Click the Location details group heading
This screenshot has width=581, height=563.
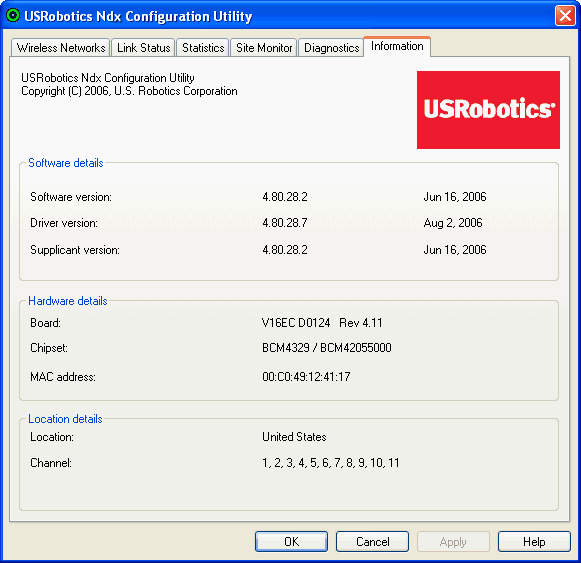pyautogui.click(x=65, y=419)
